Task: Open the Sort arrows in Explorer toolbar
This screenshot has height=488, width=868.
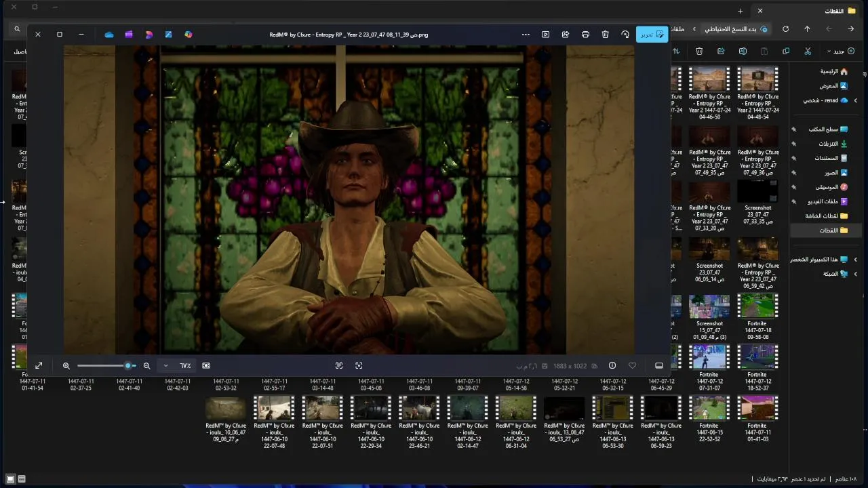Action: pyautogui.click(x=676, y=51)
